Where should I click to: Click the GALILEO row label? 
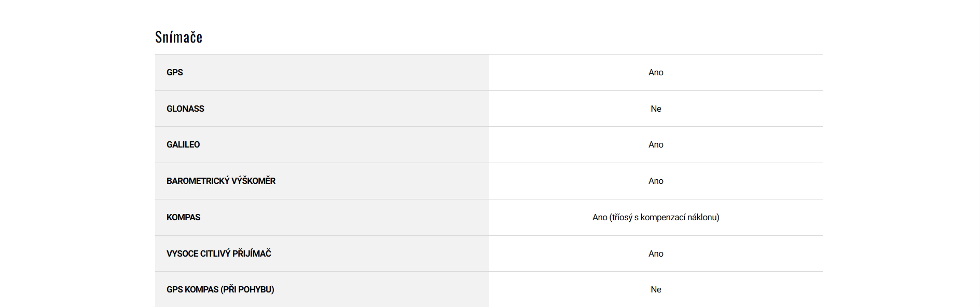pyautogui.click(x=183, y=145)
